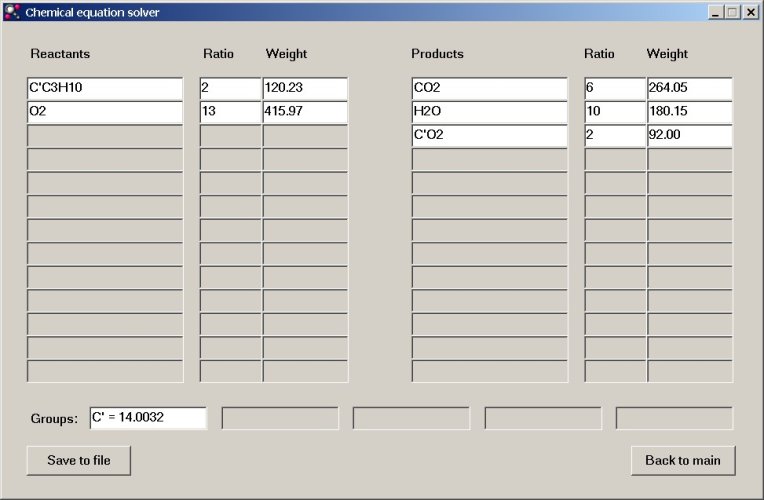Viewport: 764px width, 500px height.
Task: Close the Chemical equation solver window
Action: (751, 12)
